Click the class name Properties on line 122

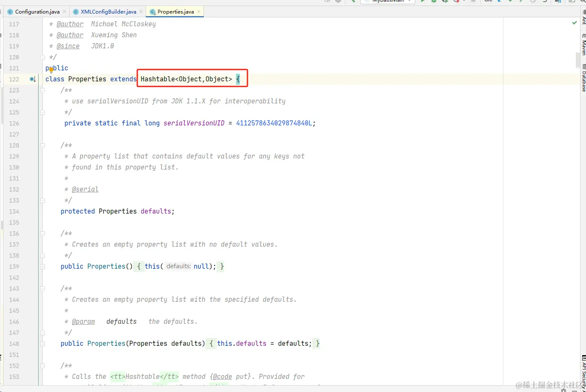[x=87, y=79]
